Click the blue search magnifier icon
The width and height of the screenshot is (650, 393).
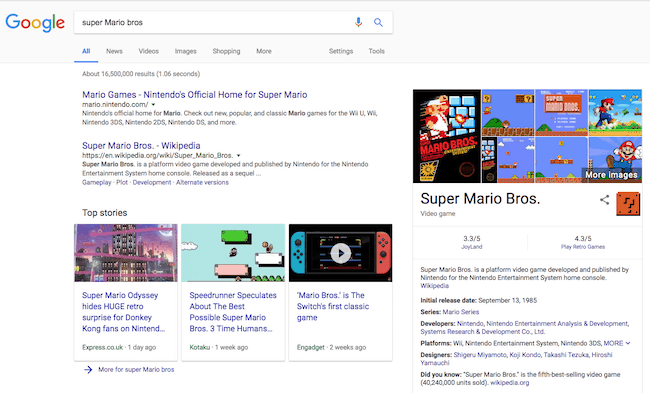pyautogui.click(x=378, y=22)
